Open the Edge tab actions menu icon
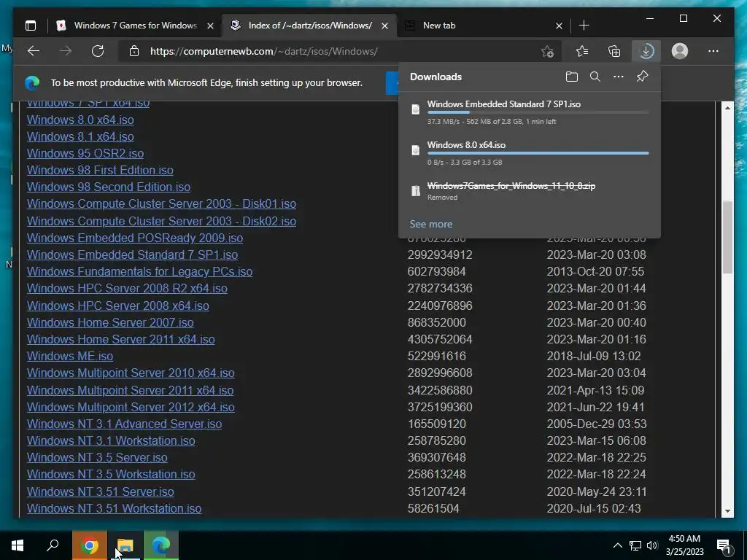Image resolution: width=747 pixels, height=560 pixels. pyautogui.click(x=31, y=26)
